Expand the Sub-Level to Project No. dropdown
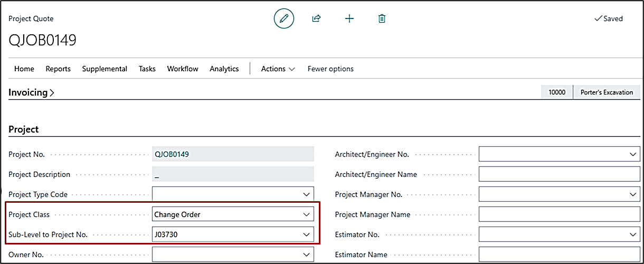This screenshot has width=644, height=264. pyautogui.click(x=306, y=234)
